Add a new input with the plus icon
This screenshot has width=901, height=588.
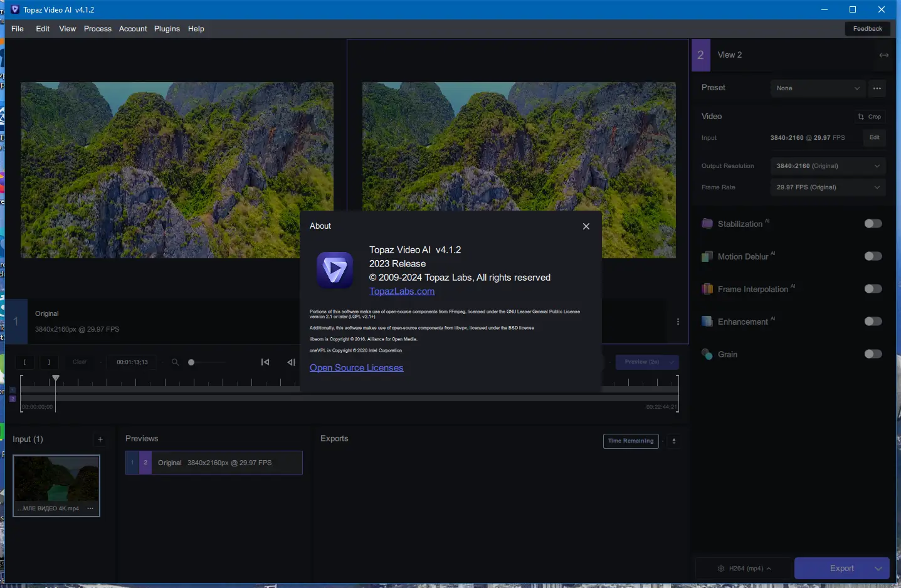click(x=100, y=439)
